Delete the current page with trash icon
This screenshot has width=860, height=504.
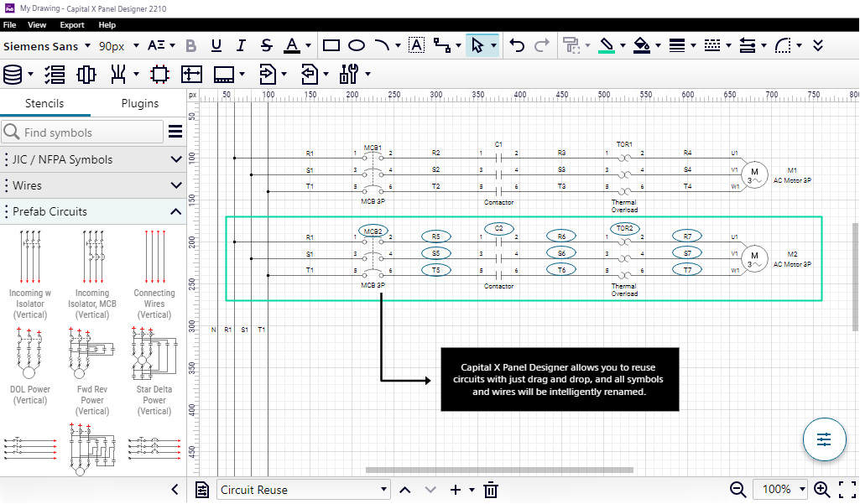(491, 490)
